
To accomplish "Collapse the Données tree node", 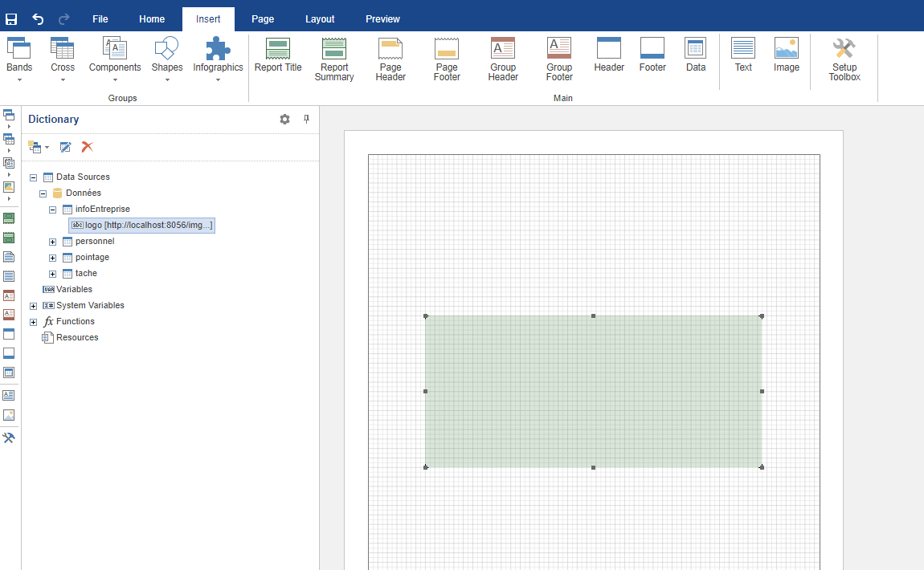I will point(43,193).
